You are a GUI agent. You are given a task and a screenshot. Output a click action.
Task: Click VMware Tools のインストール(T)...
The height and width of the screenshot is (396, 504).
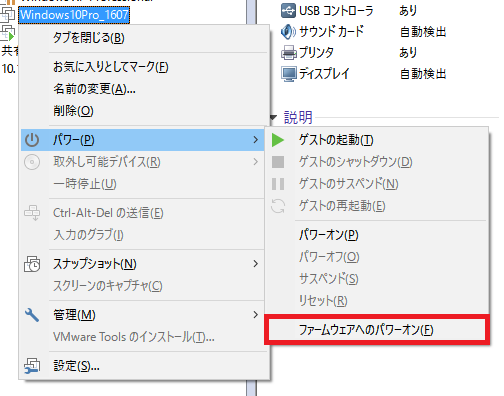pyautogui.click(x=134, y=337)
